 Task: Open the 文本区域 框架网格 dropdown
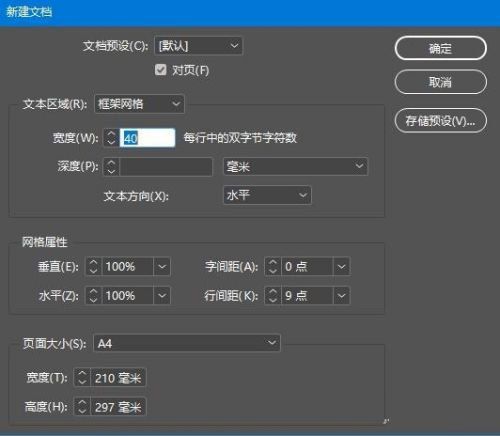pos(139,104)
